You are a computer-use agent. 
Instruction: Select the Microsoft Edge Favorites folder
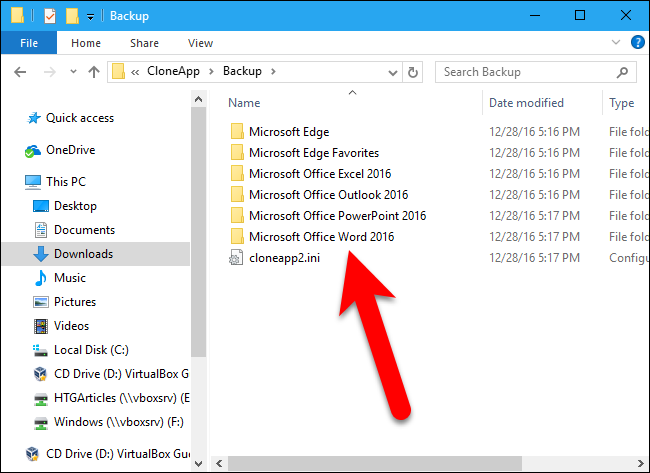pos(313,153)
